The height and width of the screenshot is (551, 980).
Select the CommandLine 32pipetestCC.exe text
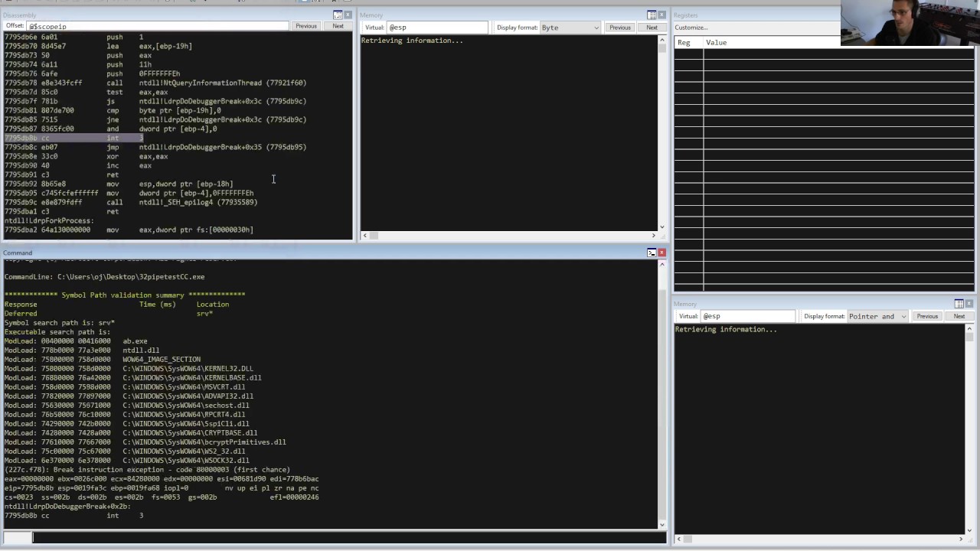tap(105, 277)
